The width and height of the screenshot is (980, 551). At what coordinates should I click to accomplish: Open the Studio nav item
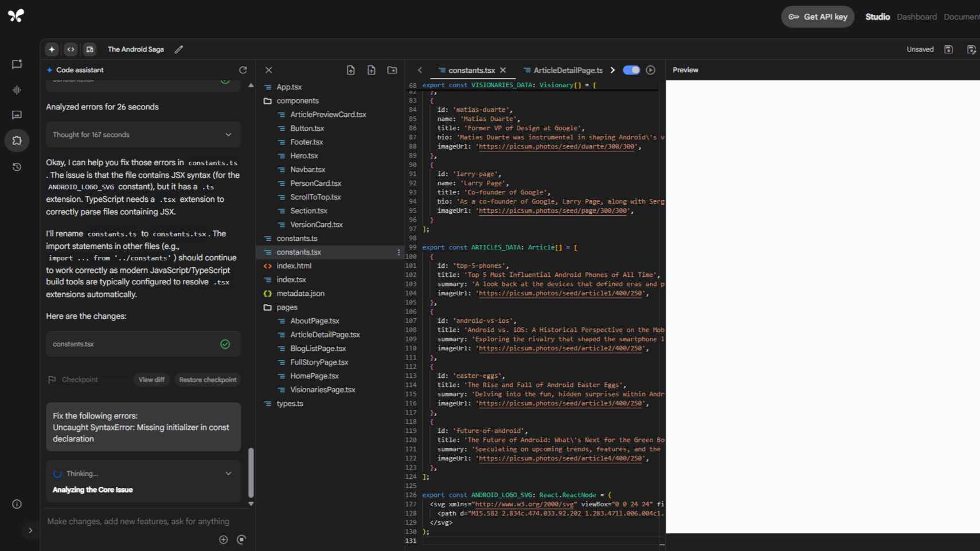point(877,17)
